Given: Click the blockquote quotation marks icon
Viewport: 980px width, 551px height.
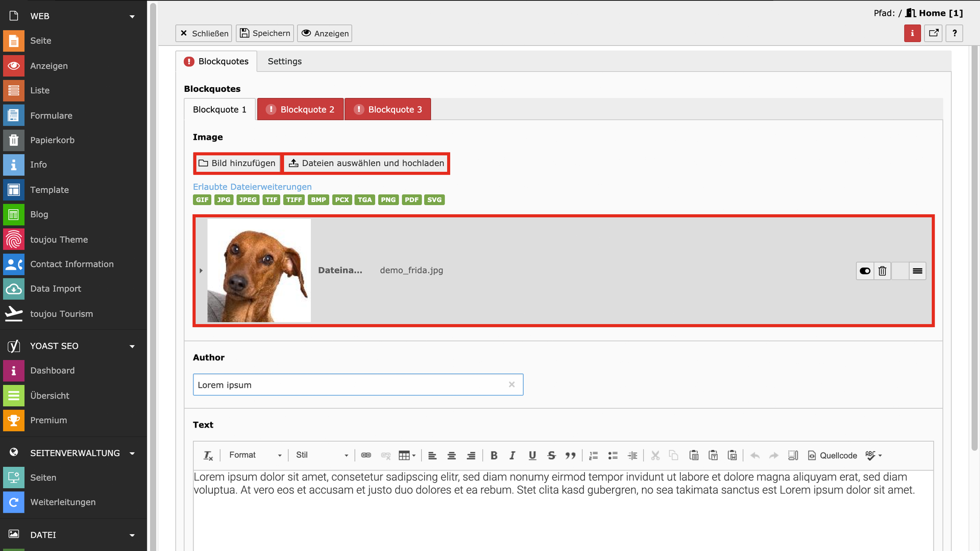Looking at the screenshot, I should 570,456.
